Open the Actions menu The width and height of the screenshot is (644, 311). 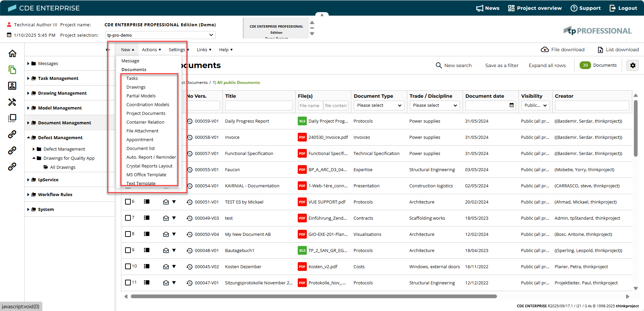click(x=151, y=50)
